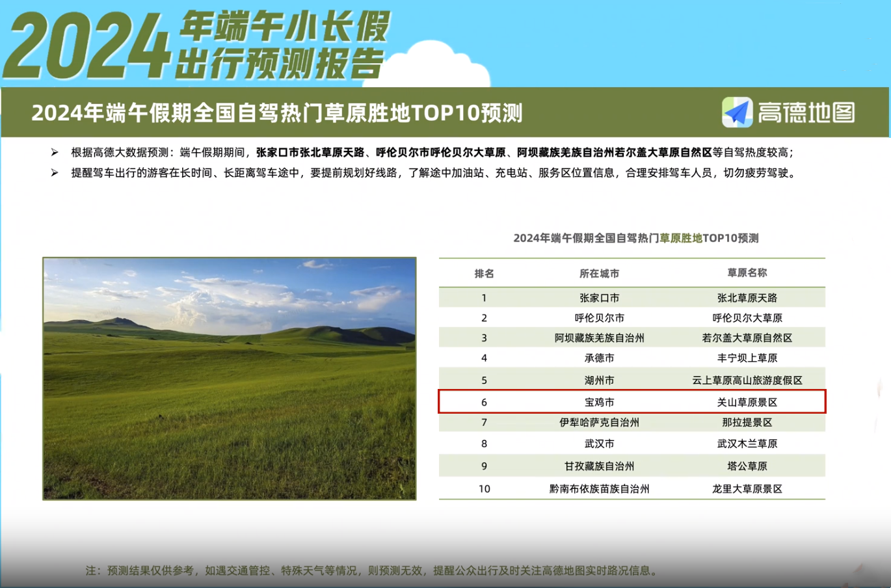The width and height of the screenshot is (891, 588).
Task: Click the grassland landscape photo
Action: click(230, 379)
